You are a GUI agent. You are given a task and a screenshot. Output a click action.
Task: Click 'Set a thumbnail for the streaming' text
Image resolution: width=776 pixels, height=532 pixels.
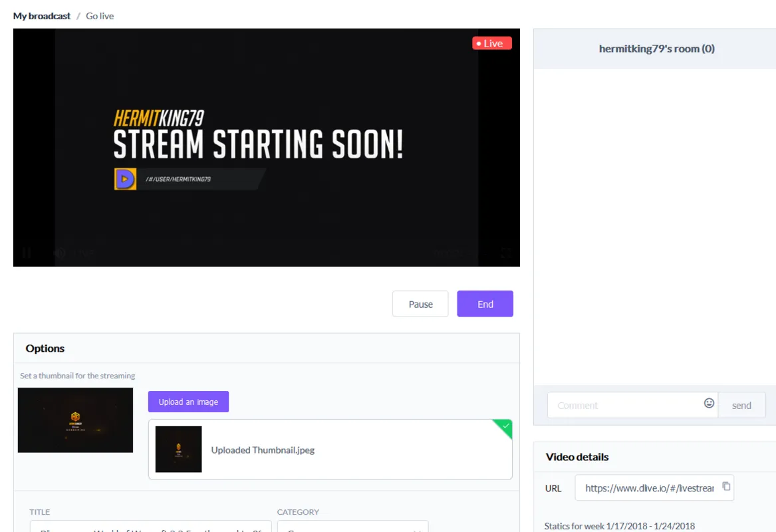(78, 376)
